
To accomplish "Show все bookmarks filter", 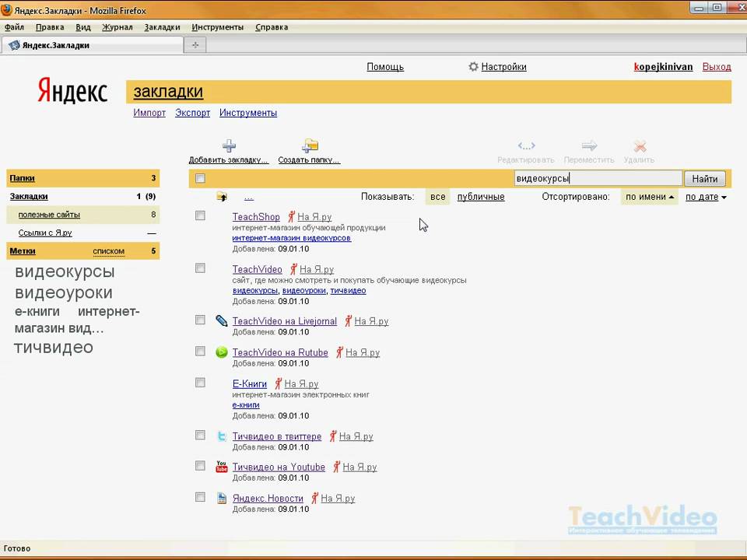I will click(438, 197).
